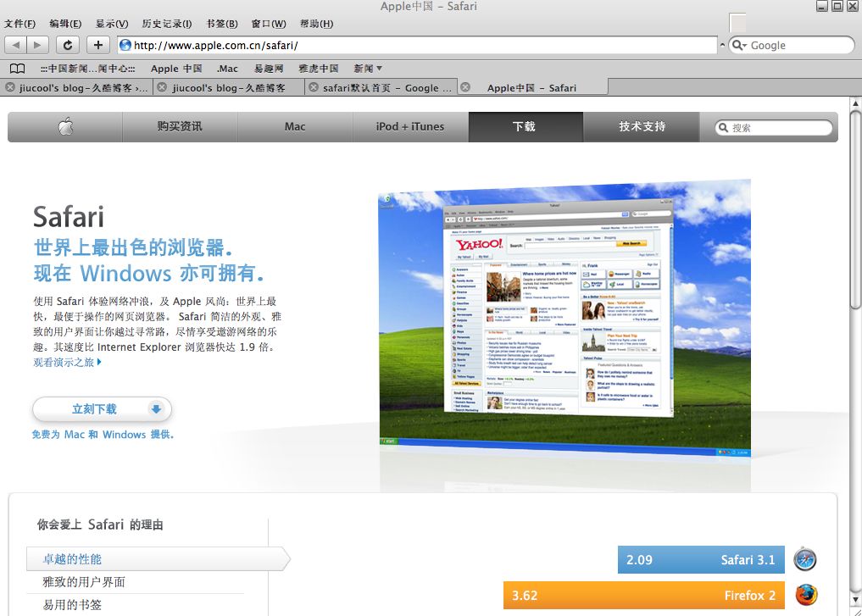Reload the page with the refresh icon

68,45
